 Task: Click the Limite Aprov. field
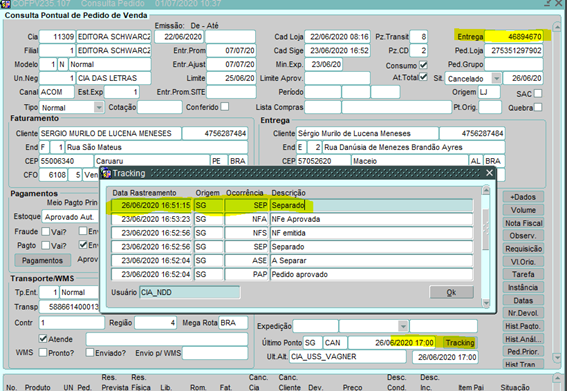point(337,78)
